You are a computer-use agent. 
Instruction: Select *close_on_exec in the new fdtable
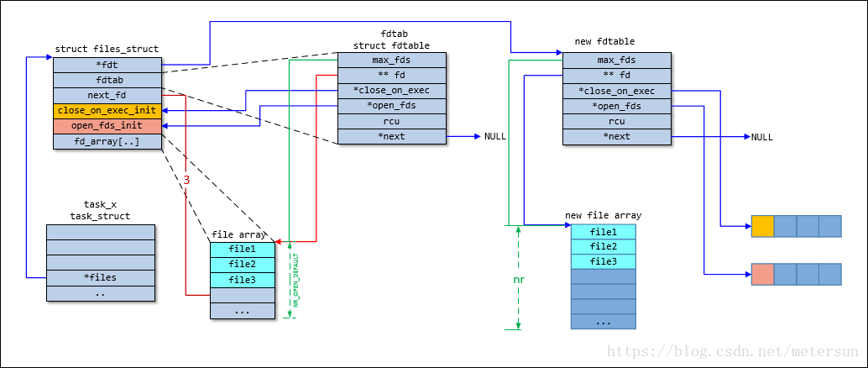coord(616,91)
